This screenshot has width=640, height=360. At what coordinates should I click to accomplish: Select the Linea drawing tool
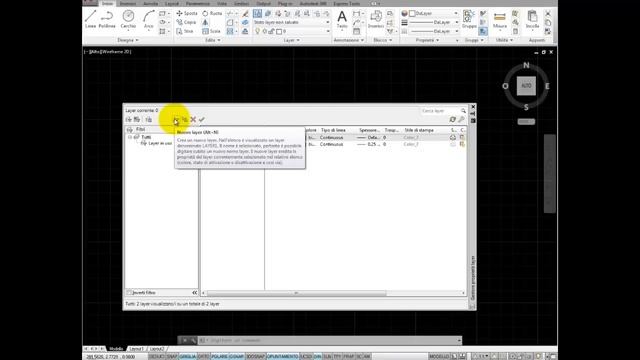tap(90, 19)
